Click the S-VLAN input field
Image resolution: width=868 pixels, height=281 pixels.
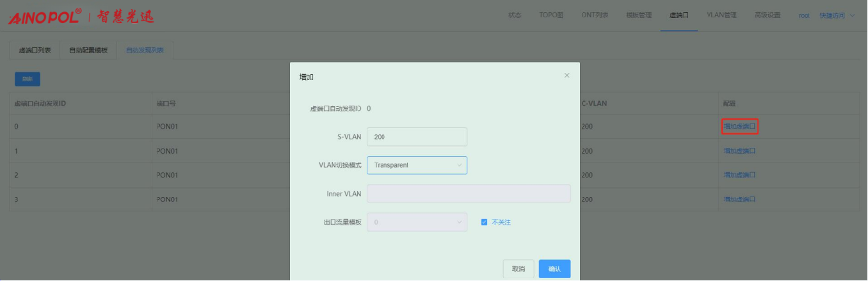click(417, 137)
